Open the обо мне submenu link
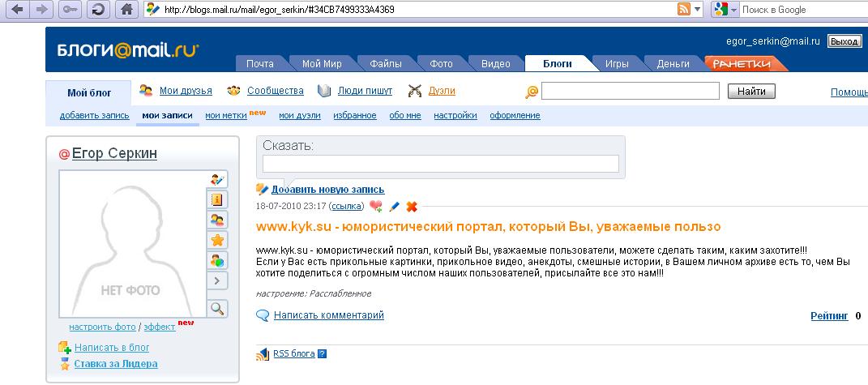The width and height of the screenshot is (868, 385). coord(405,115)
